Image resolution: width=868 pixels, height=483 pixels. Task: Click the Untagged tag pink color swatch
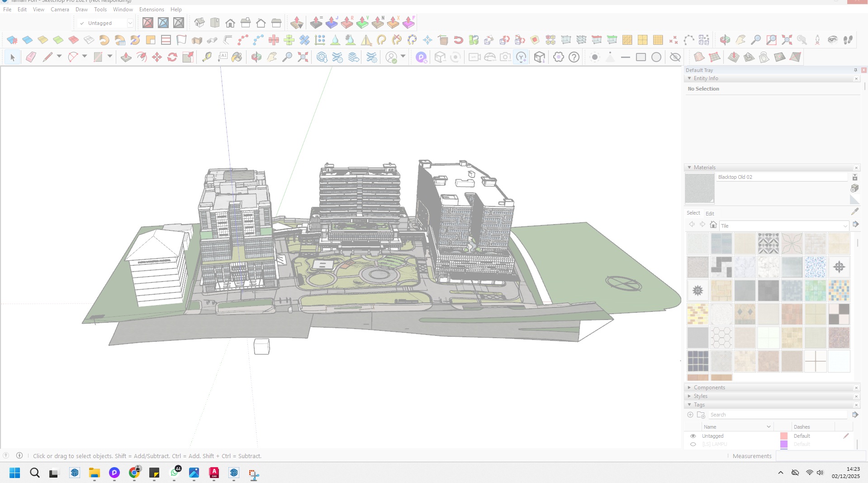click(x=784, y=436)
